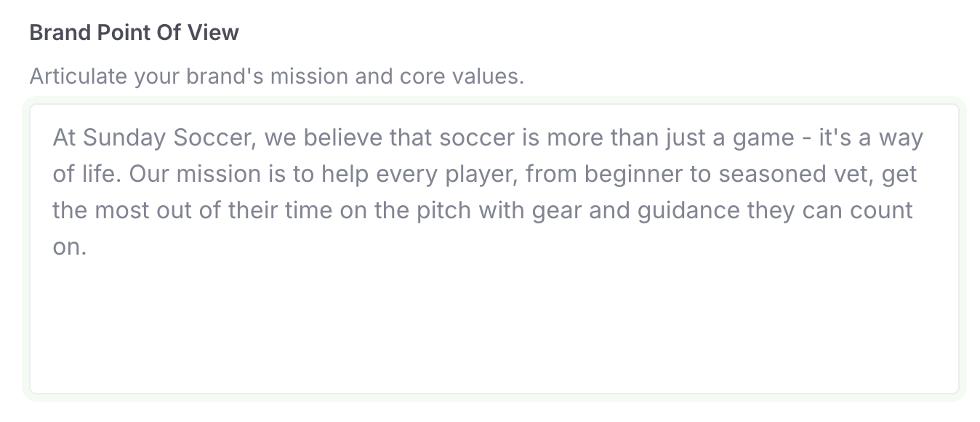Click the heading "Brand Point Of View"

[x=134, y=32]
